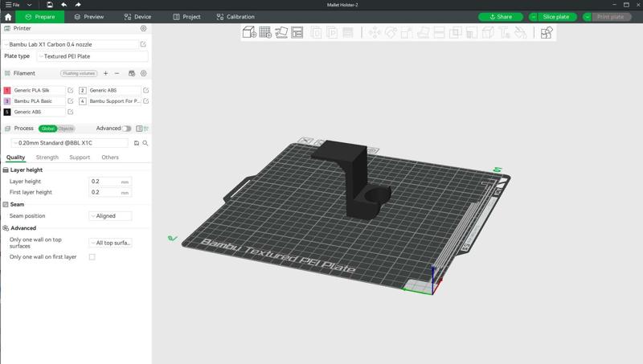Toggle the Advanced settings switch

coord(126,129)
